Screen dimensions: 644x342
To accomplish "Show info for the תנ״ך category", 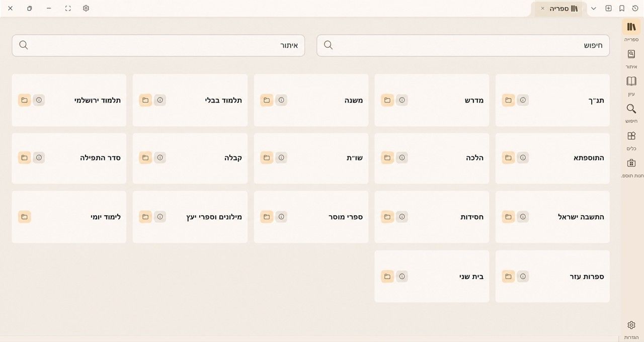I will (523, 100).
